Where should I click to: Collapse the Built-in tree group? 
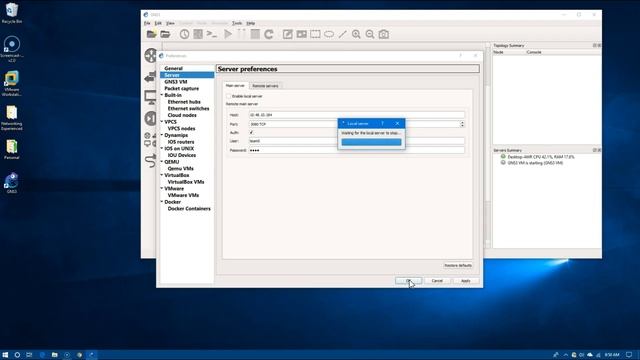[x=162, y=95]
